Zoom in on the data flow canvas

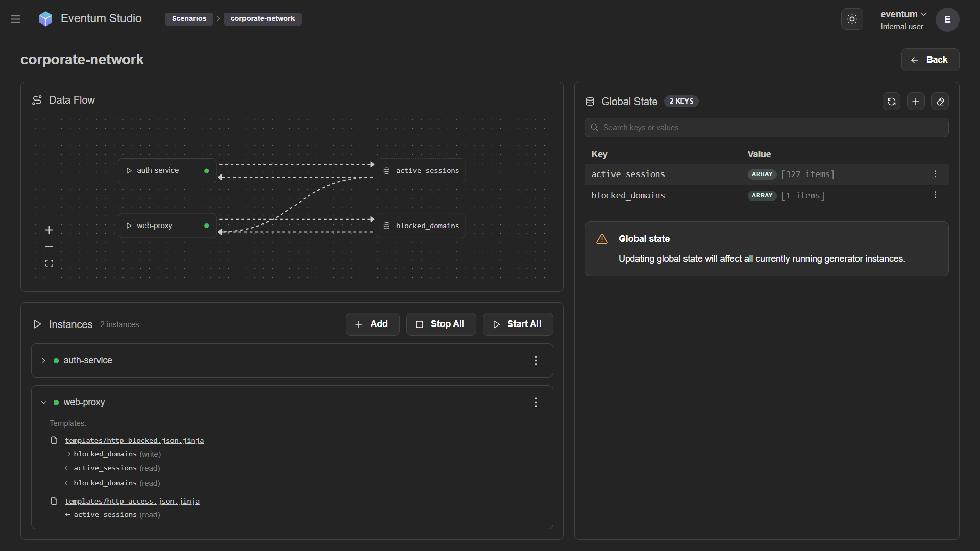tap(49, 230)
